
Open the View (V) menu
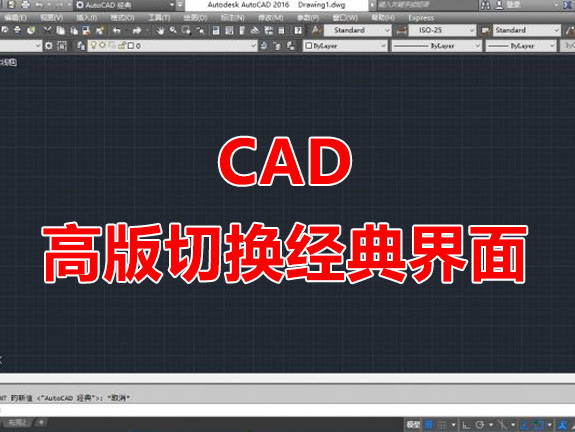[51, 18]
